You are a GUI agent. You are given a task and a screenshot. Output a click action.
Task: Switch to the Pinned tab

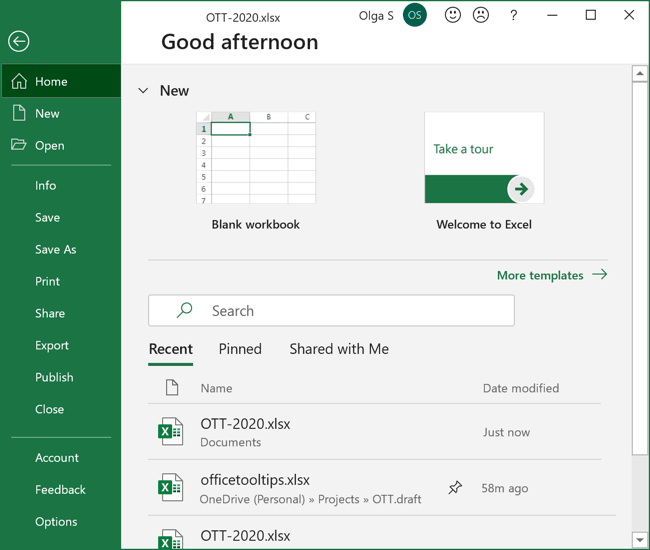pos(240,349)
